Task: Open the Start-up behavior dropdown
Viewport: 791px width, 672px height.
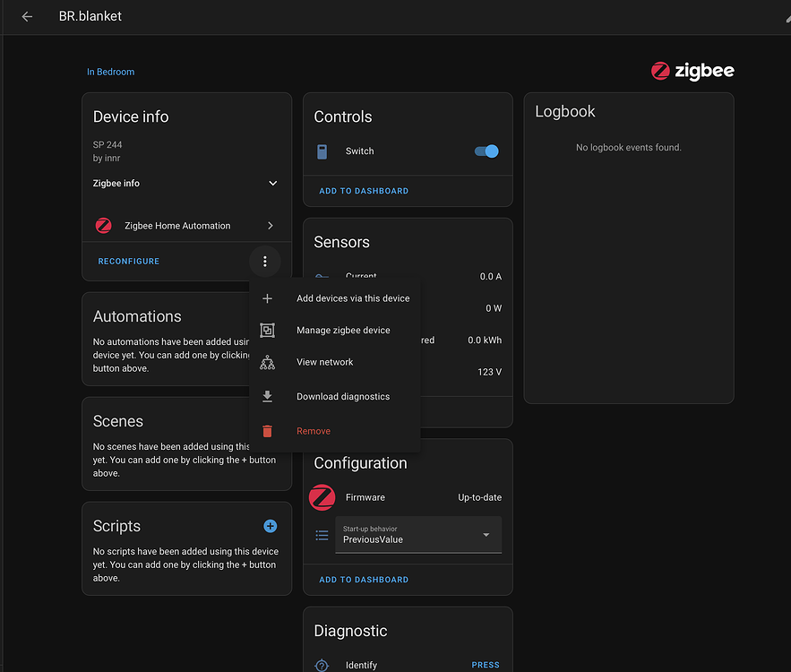Action: [418, 535]
